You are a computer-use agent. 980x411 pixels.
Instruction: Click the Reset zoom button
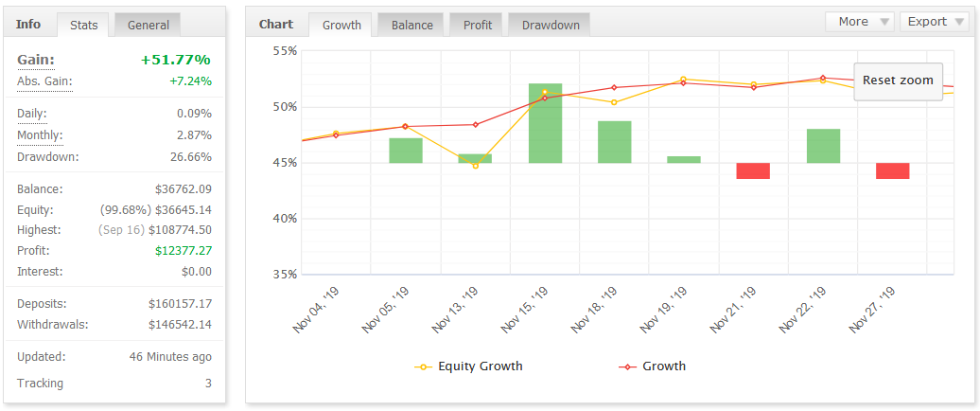tap(898, 80)
